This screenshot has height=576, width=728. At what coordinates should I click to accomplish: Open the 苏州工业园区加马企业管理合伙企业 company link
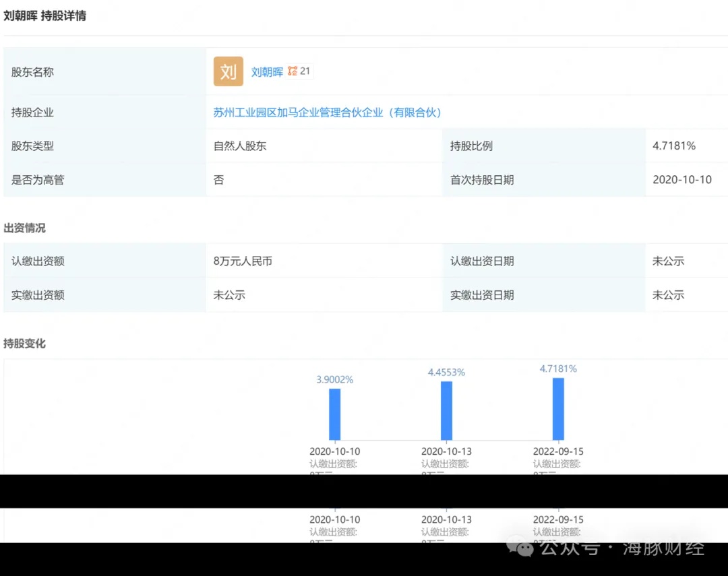[x=328, y=113]
